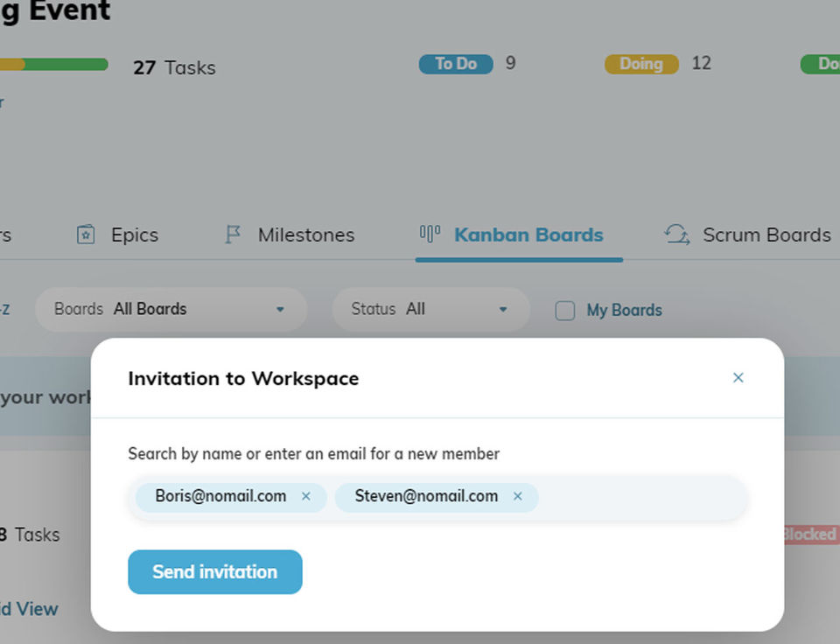
Task: Click the task progress bar
Action: 54,65
